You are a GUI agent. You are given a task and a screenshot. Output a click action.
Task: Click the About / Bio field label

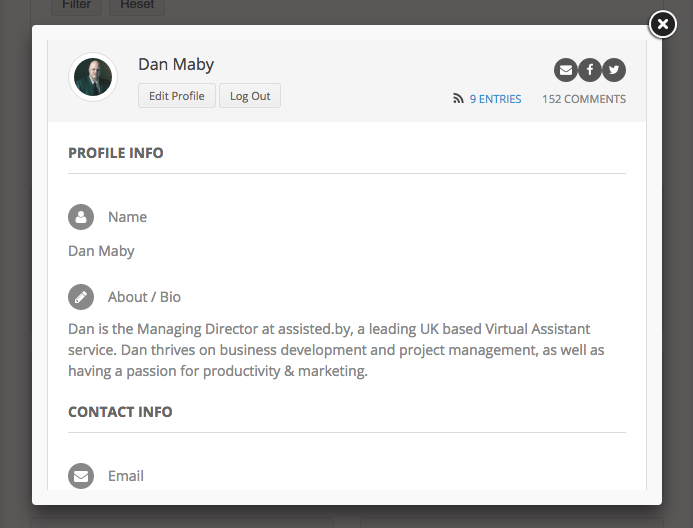(144, 297)
